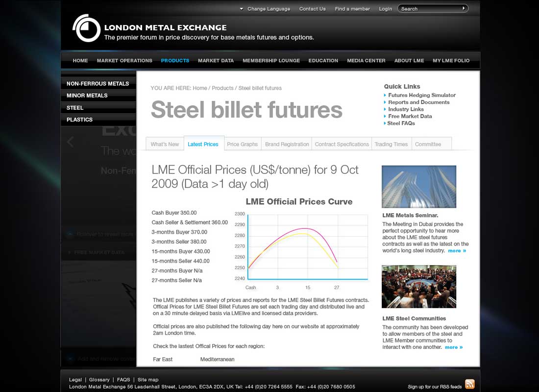Click 'Sign up for our RSS feeds' text
The width and height of the screenshot is (539, 392).
pos(435,387)
